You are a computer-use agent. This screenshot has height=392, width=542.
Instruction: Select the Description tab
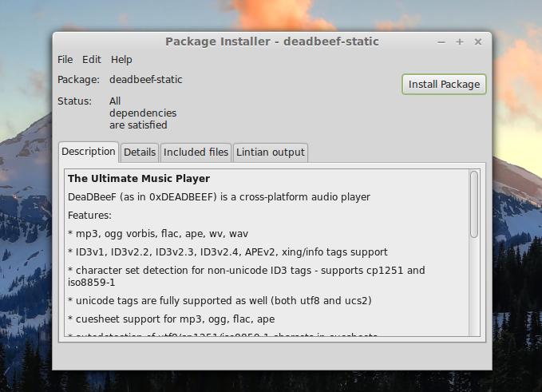click(x=89, y=152)
